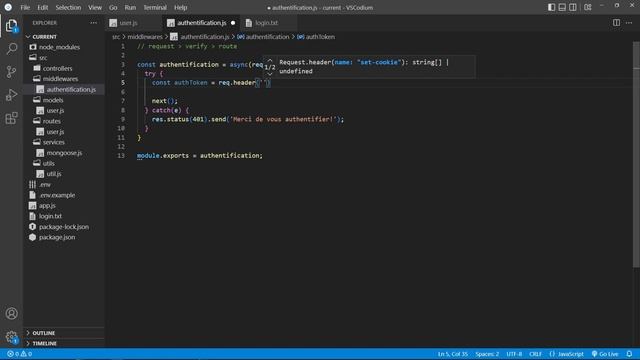Open the Extensions view
The width and height of the screenshot is (640, 360).
pyautogui.click(x=11, y=118)
